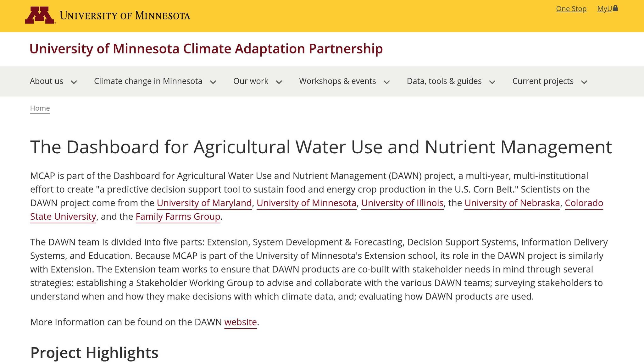Visit the University of Maryland link
644x362 pixels.
click(204, 203)
